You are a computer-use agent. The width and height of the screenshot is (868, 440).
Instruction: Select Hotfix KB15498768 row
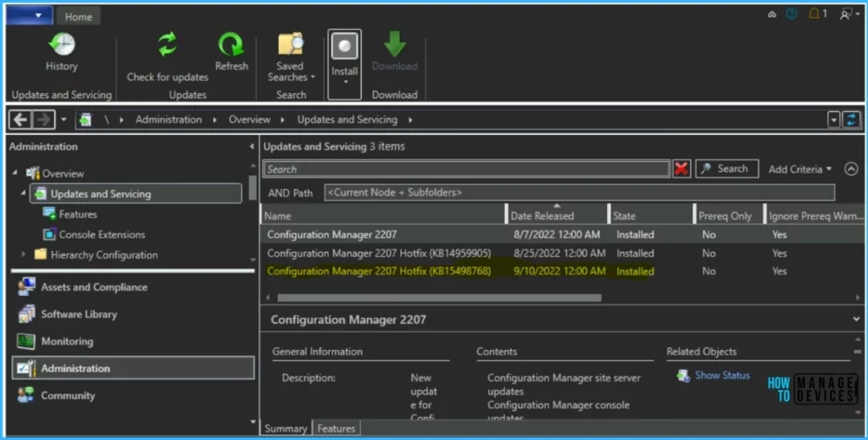point(379,271)
